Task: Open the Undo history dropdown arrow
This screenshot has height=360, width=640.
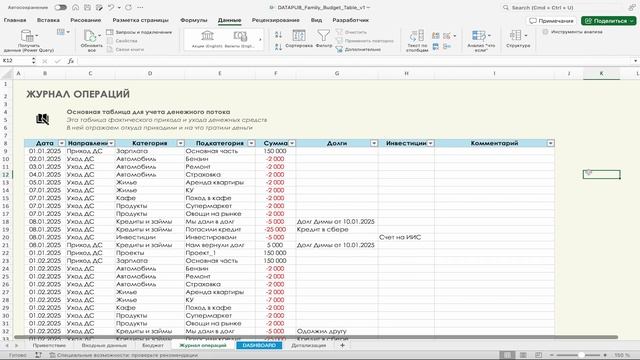Action: pos(119,8)
